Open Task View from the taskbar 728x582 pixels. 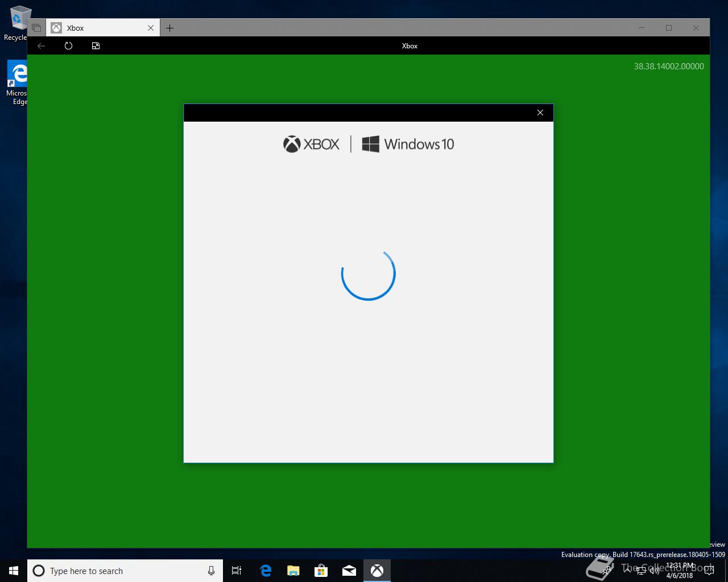237,571
